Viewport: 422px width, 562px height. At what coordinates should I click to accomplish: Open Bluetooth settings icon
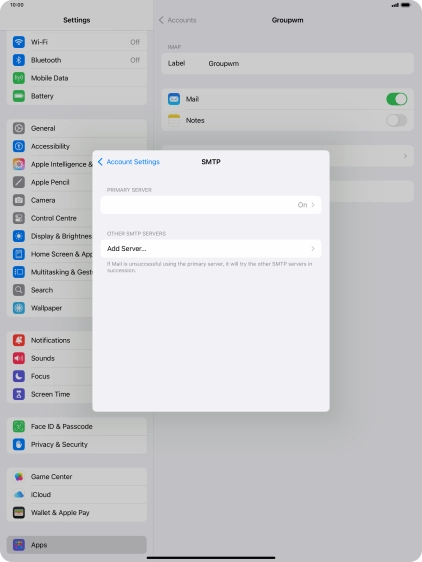19,60
